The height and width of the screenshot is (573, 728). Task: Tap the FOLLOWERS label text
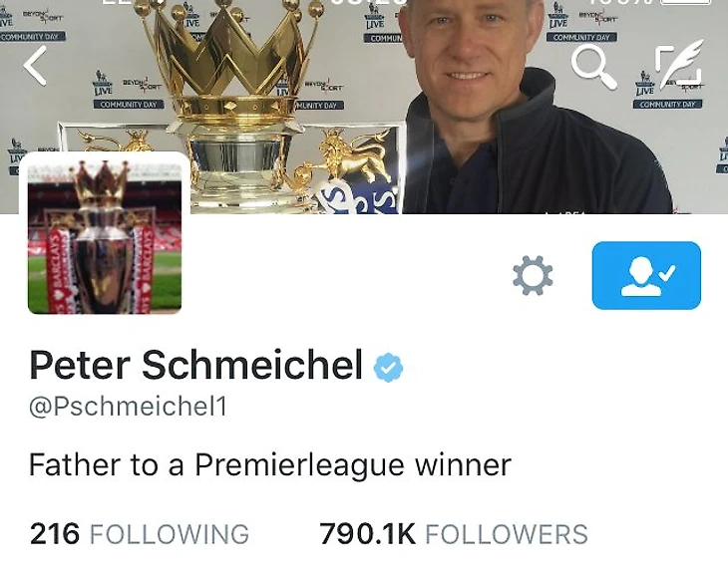coord(507,534)
